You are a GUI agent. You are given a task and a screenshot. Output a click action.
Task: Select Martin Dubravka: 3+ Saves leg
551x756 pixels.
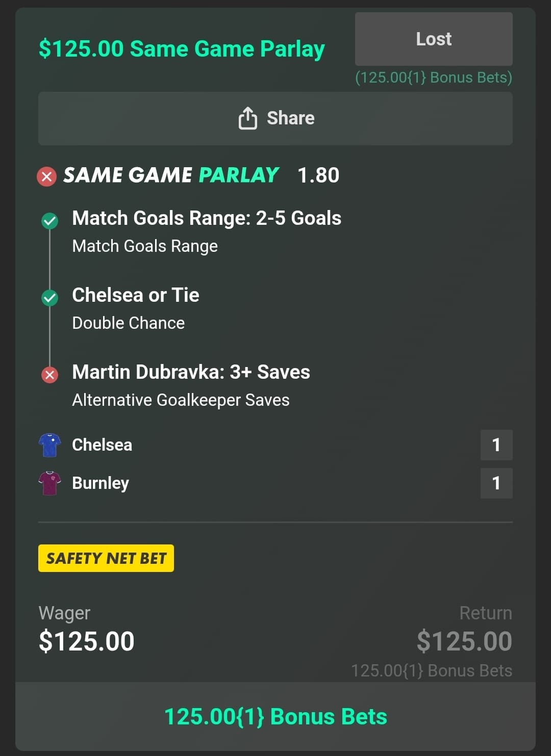[x=191, y=372]
